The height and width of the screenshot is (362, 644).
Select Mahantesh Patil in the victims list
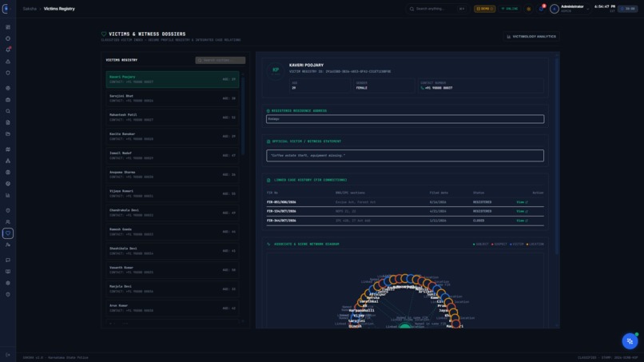(x=173, y=117)
